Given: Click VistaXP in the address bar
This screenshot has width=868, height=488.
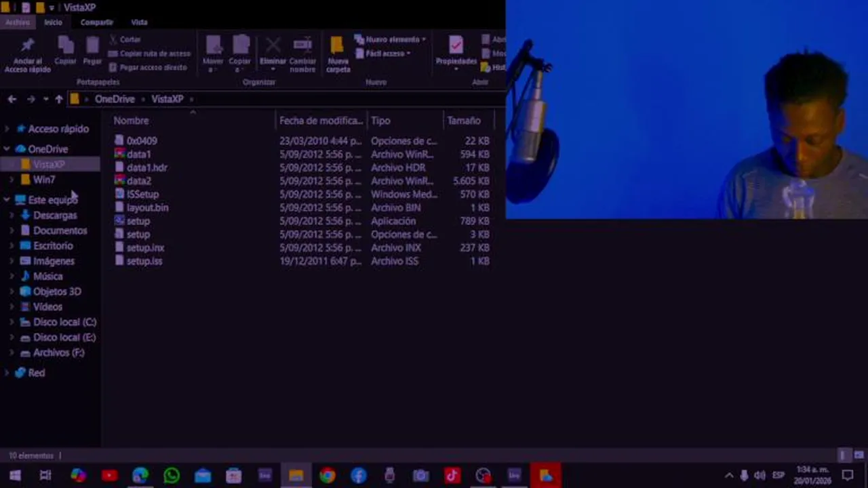Looking at the screenshot, I should click(x=167, y=99).
